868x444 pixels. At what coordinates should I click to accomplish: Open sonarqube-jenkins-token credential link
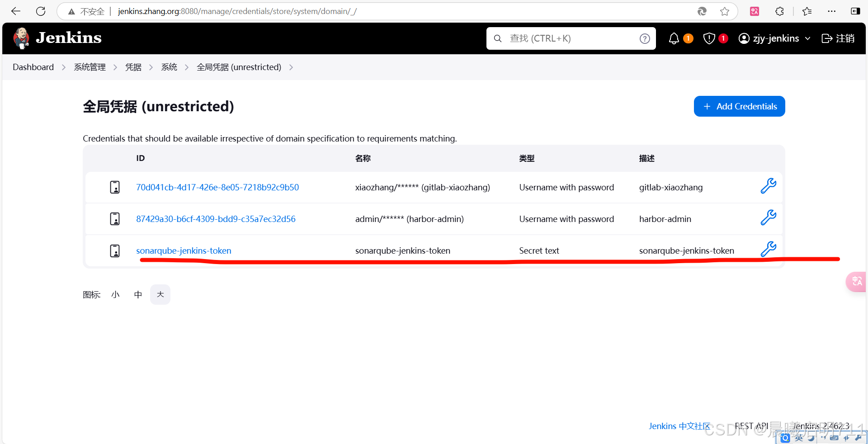(184, 250)
